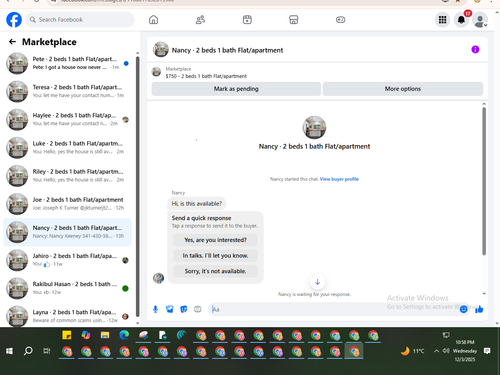Open Layna's conversation in the list
The width and height of the screenshot is (500, 375).
pos(67,316)
